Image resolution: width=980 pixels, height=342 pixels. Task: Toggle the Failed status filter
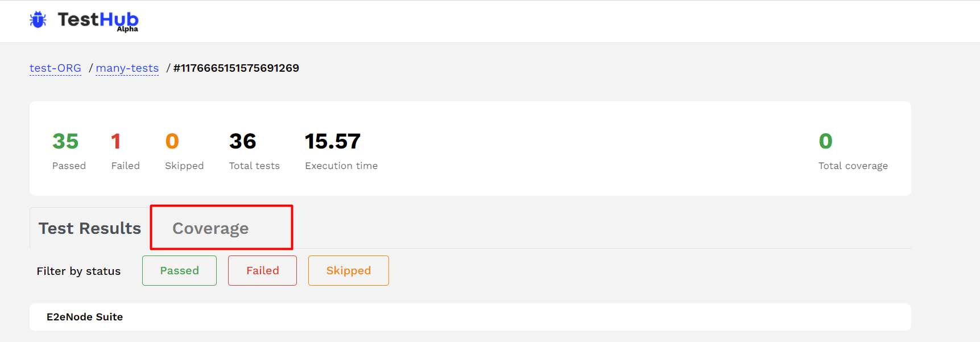pos(262,271)
